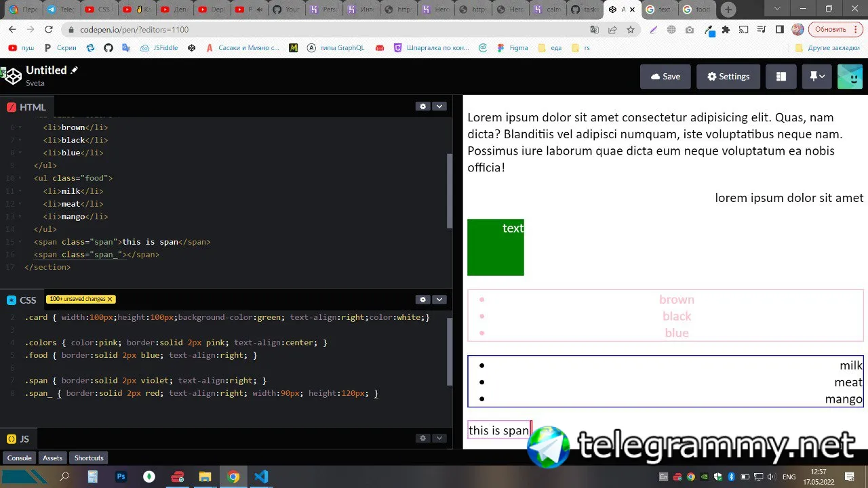Go back in browser history
This screenshot has width=868, height=488.
[x=12, y=29]
